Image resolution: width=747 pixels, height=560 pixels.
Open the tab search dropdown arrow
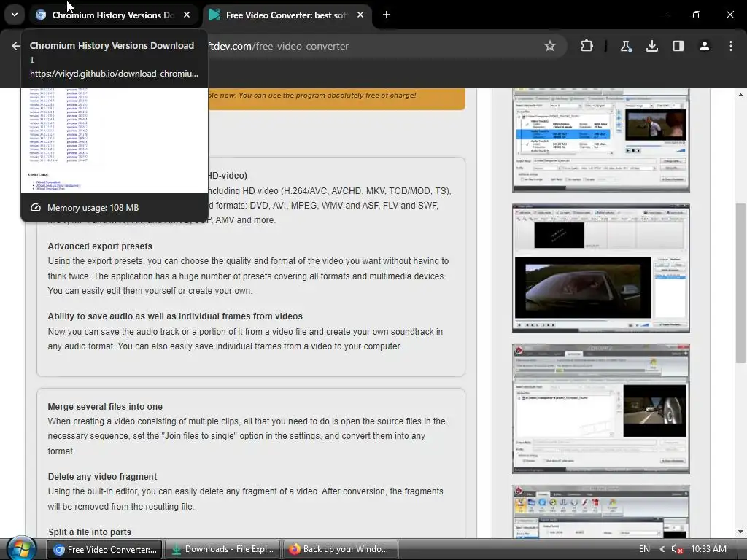click(15, 15)
